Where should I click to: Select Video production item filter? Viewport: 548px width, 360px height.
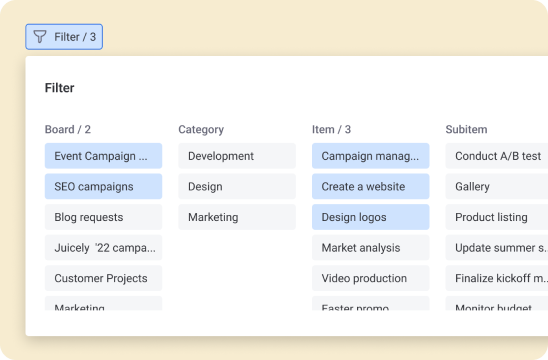pos(370,278)
